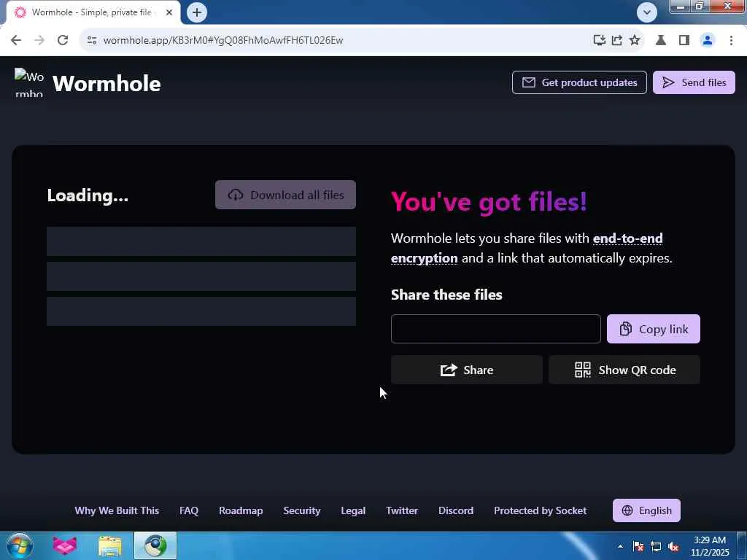Select the Wormhole browser tab

click(93, 12)
